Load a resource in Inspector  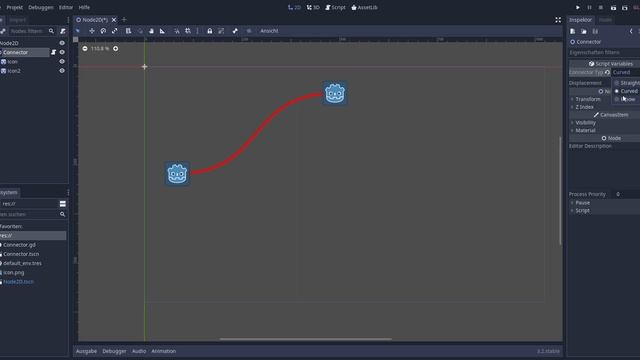(584, 31)
